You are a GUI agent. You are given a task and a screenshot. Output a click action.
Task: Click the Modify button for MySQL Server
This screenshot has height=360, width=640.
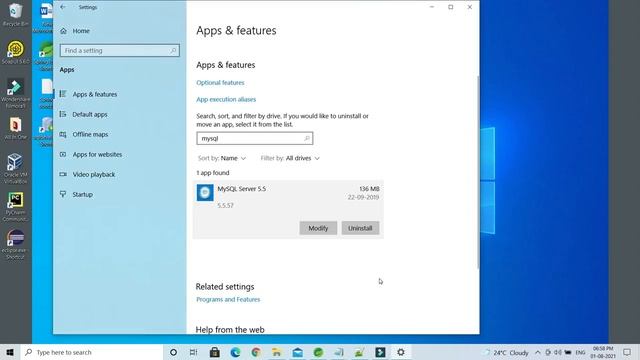click(318, 228)
